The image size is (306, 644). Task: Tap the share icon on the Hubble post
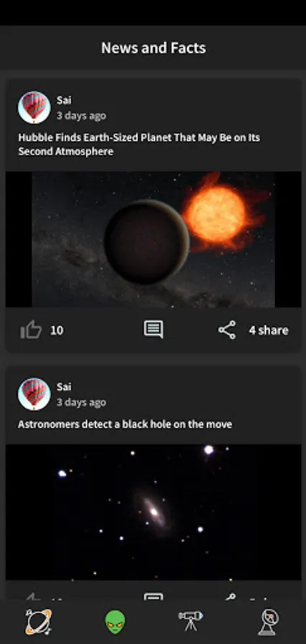[x=227, y=330]
